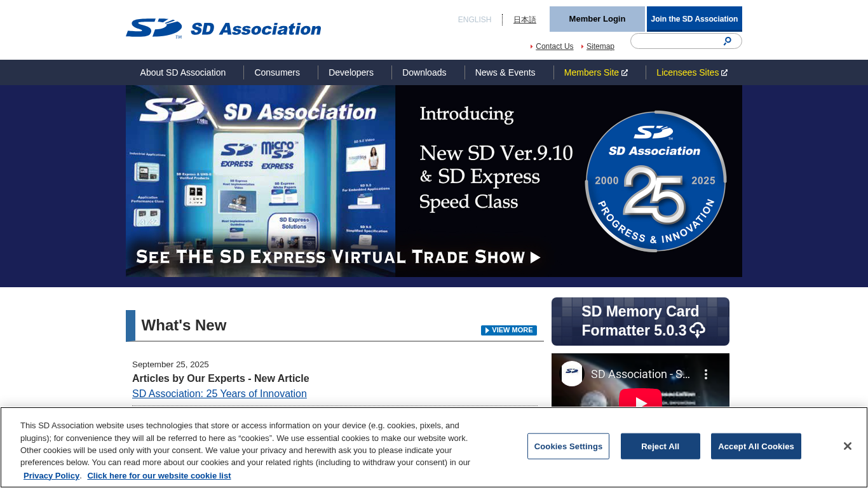
Task: Click the September 25, 2025 date text
Action: click(170, 365)
